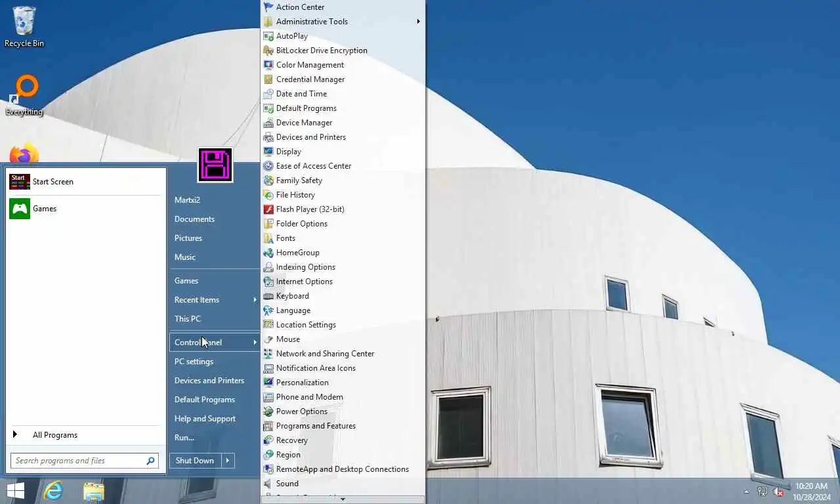Click the Shut Down button
Screen dimensions: 840x504
(x=195, y=461)
